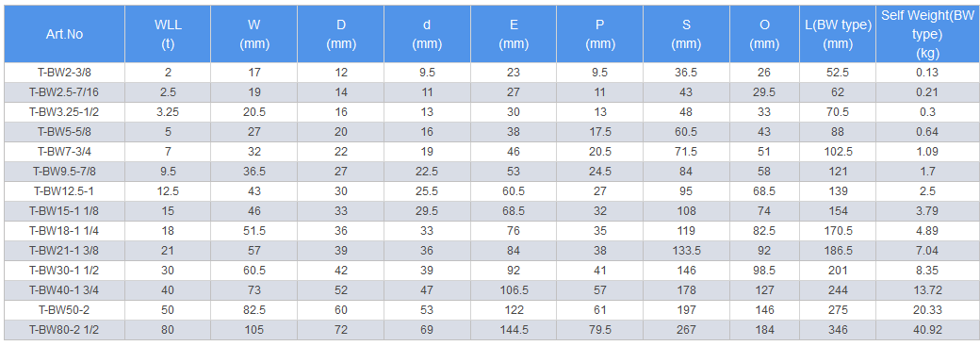This screenshot has width=980, height=346.
Task: Click the T-BW3.25-1/2 article cell
Action: point(64,112)
